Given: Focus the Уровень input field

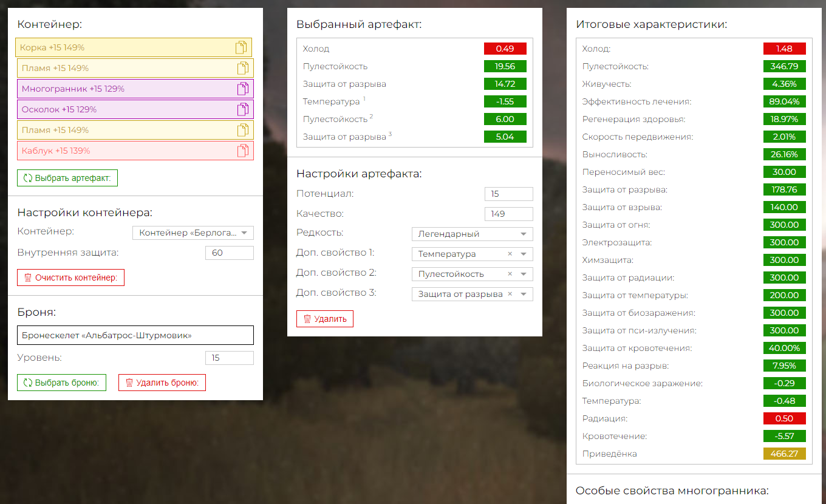Looking at the screenshot, I should tap(230, 358).
